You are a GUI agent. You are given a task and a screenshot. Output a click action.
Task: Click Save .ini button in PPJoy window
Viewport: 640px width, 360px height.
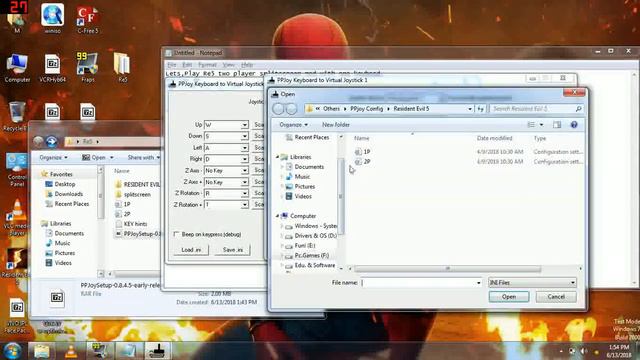click(x=233, y=250)
